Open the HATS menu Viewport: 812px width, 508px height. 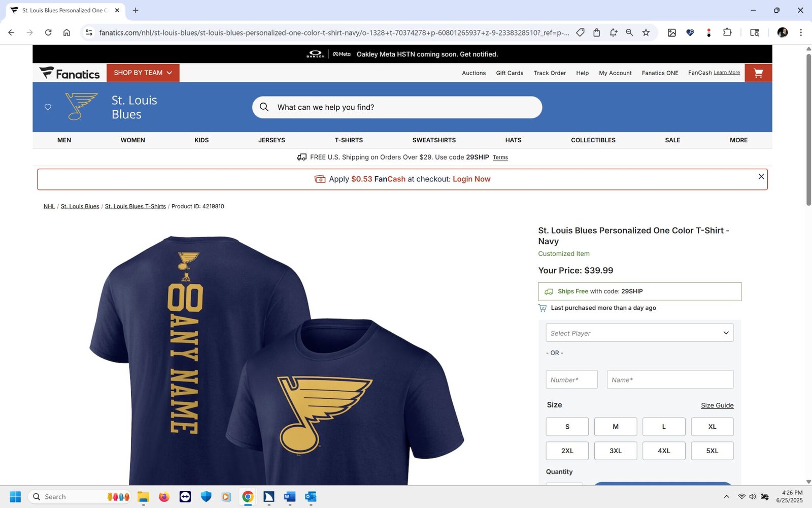[513, 140]
